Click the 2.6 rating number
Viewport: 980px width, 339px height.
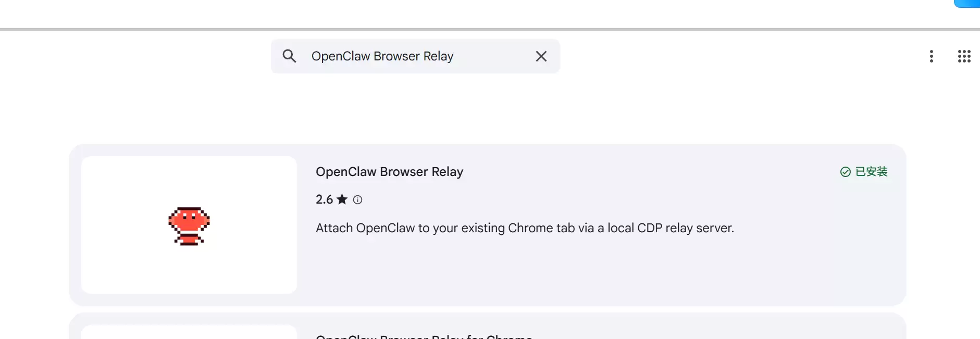[324, 199]
